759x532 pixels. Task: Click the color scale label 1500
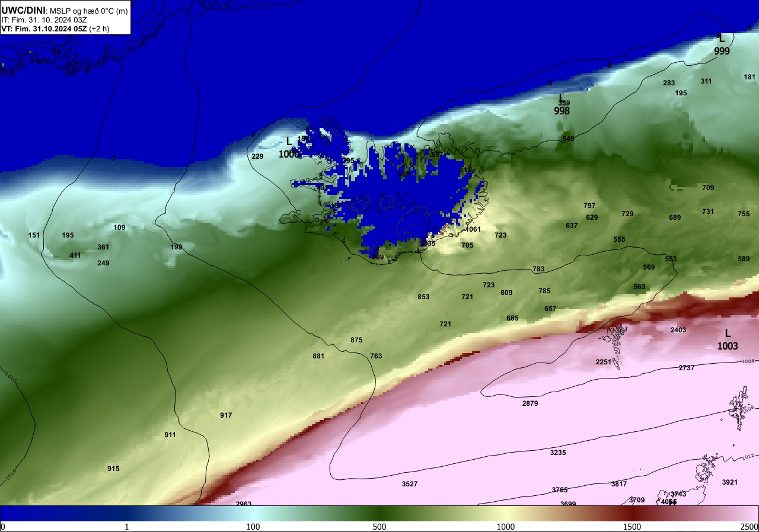[x=632, y=527]
